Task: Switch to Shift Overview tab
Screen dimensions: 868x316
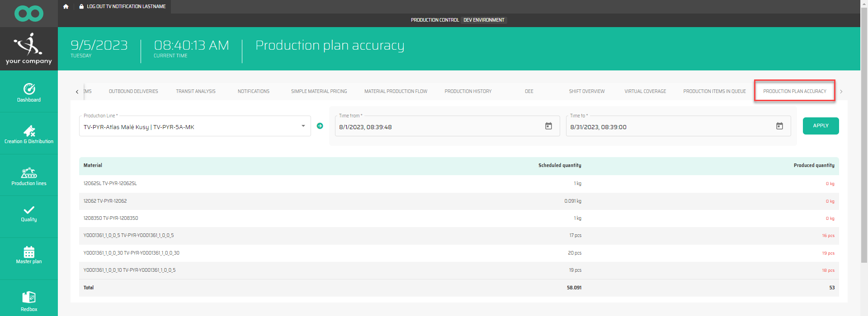Action: pyautogui.click(x=586, y=91)
